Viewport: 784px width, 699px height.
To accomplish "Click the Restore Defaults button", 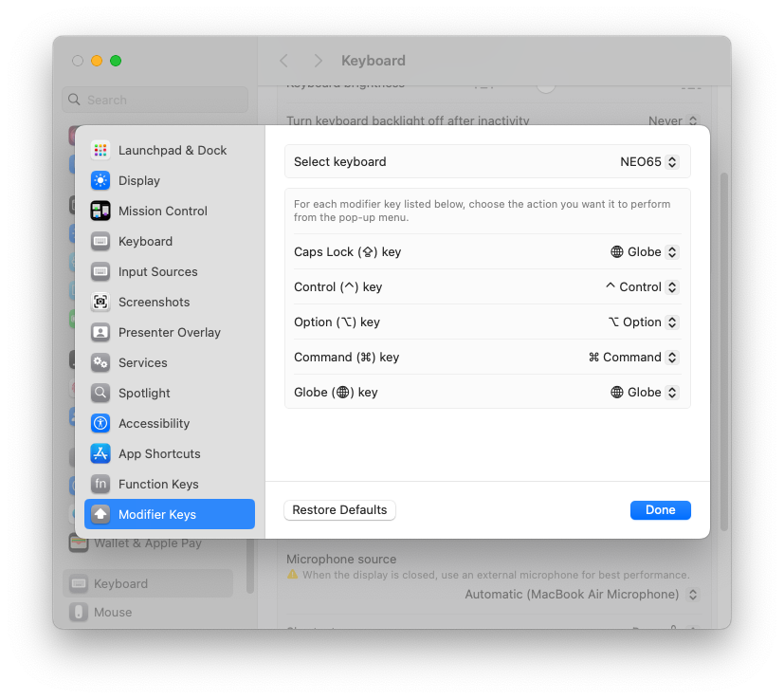I will click(x=339, y=510).
